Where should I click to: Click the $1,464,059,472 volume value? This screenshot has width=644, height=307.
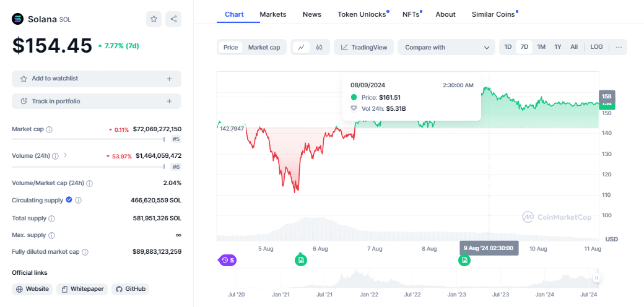pos(159,156)
